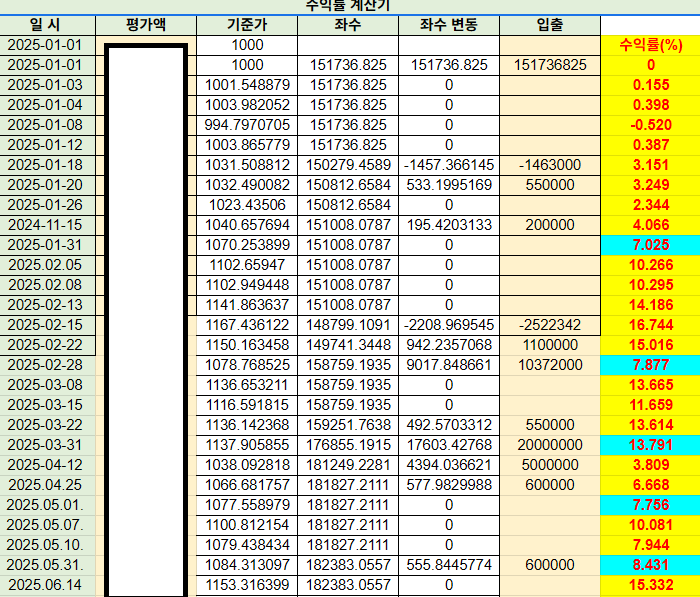The height and width of the screenshot is (597, 700).
Task: Select the 수익률 value 10.081
Action: click(650, 525)
